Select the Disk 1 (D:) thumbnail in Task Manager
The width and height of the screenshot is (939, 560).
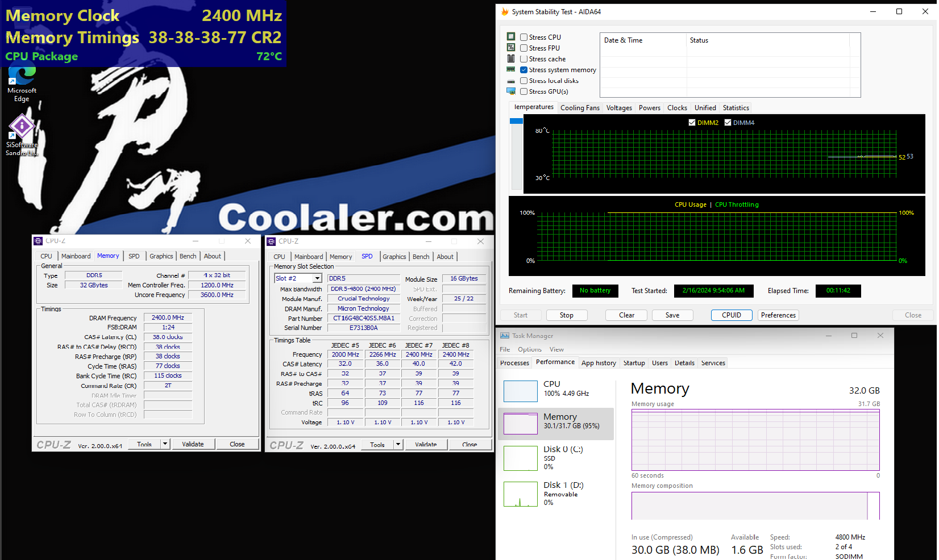pyautogui.click(x=521, y=494)
